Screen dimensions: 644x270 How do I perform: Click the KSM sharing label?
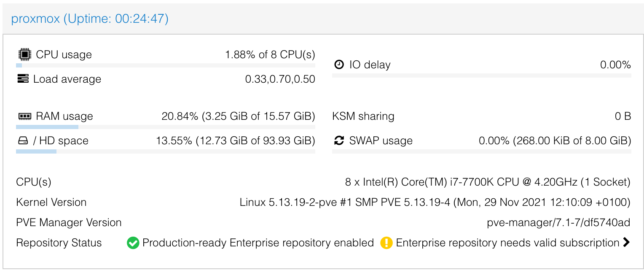click(x=363, y=116)
